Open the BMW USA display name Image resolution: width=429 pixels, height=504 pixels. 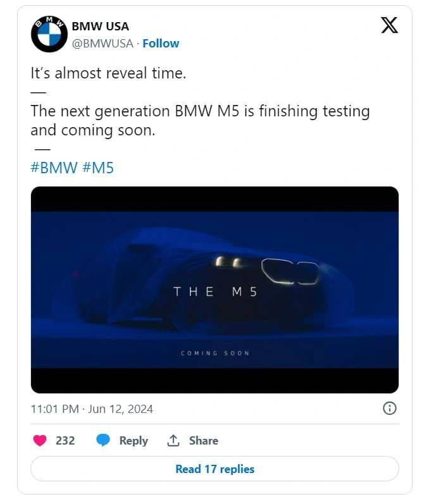coord(100,27)
